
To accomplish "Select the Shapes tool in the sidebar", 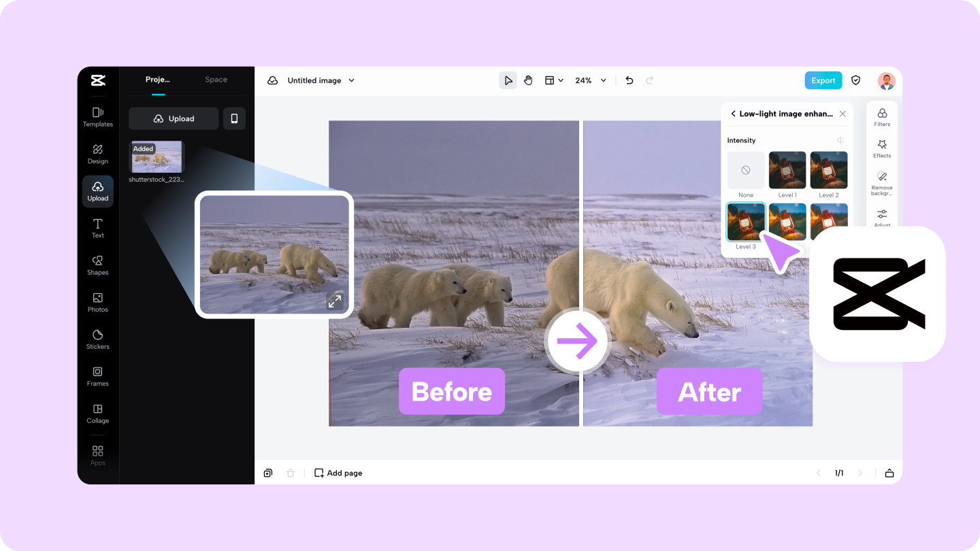I will 97,265.
